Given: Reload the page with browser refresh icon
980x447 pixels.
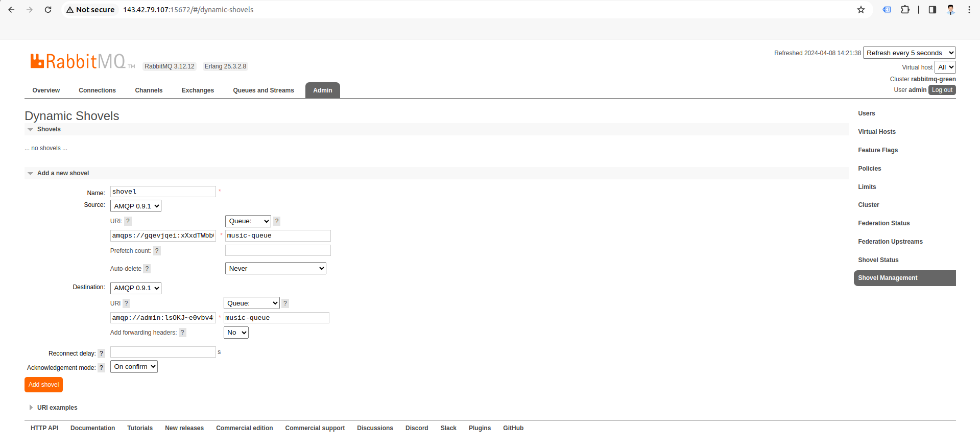Looking at the screenshot, I should (48, 10).
